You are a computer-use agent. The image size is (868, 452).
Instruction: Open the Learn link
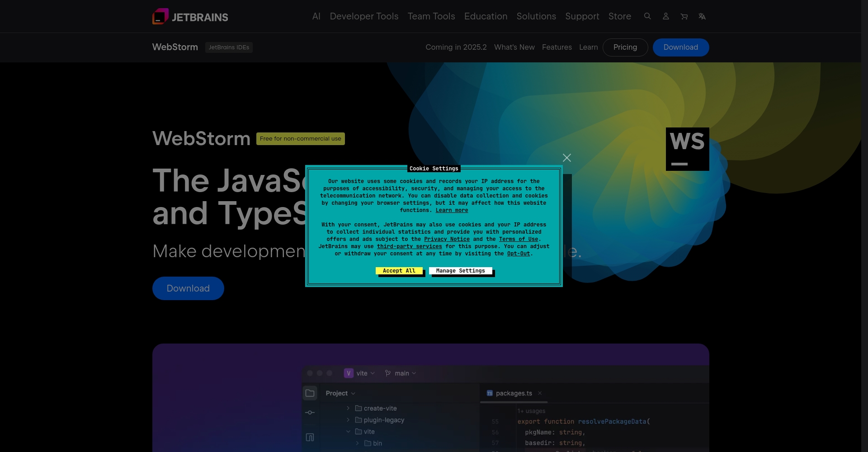589,47
